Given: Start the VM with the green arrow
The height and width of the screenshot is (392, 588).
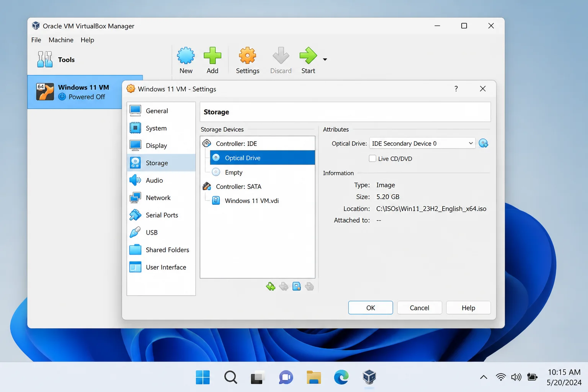Looking at the screenshot, I should pyautogui.click(x=308, y=60).
